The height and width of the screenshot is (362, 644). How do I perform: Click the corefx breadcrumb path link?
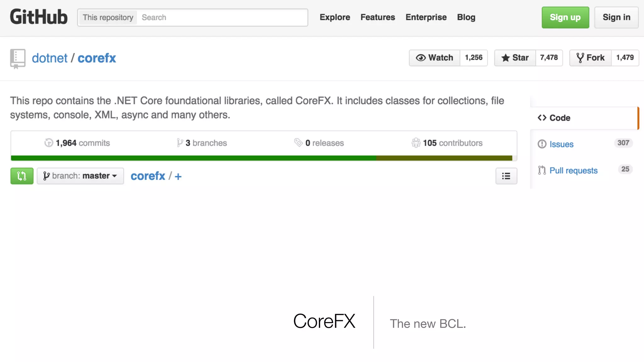[x=148, y=176]
